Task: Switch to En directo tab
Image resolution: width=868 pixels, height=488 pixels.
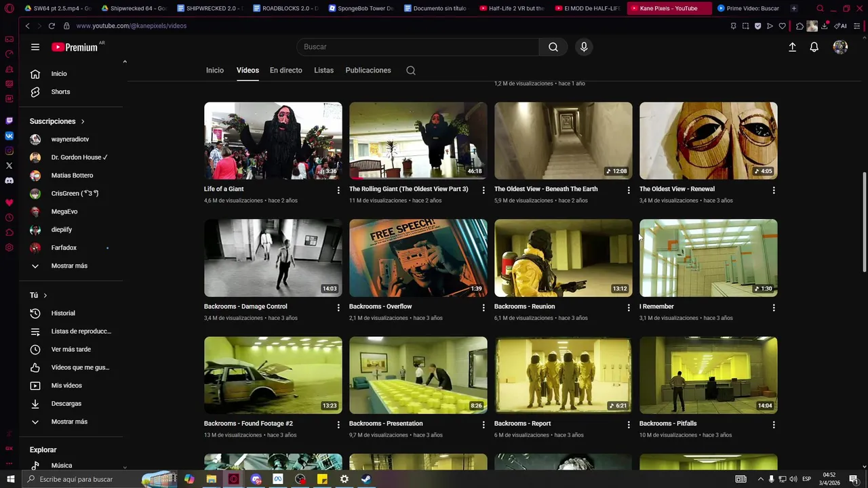Action: pos(286,70)
